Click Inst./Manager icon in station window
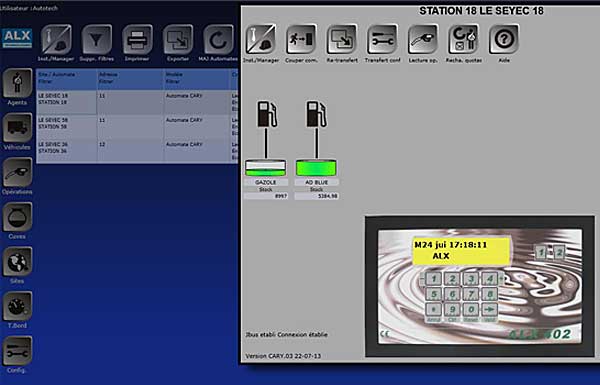 [x=261, y=39]
